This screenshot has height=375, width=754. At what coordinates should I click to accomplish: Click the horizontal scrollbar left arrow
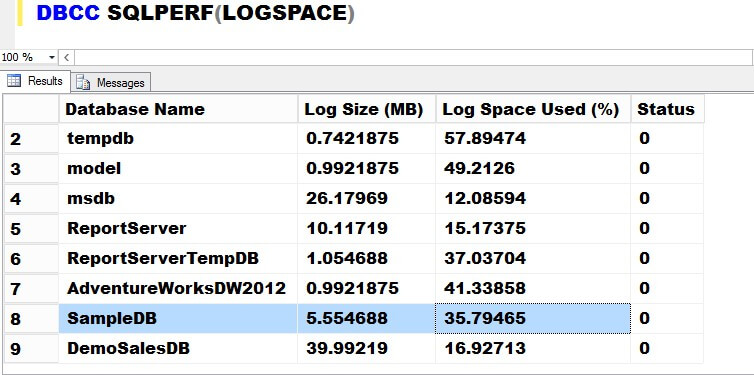pos(66,58)
